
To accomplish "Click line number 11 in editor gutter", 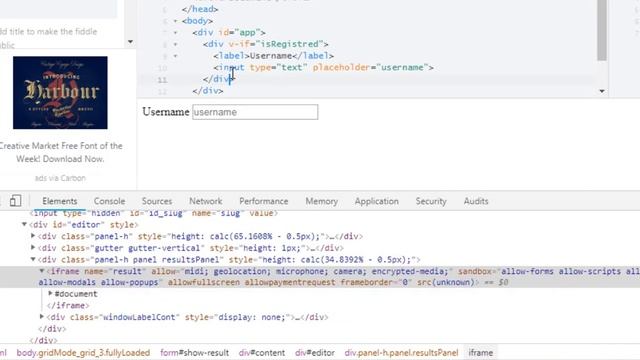I will pos(162,79).
